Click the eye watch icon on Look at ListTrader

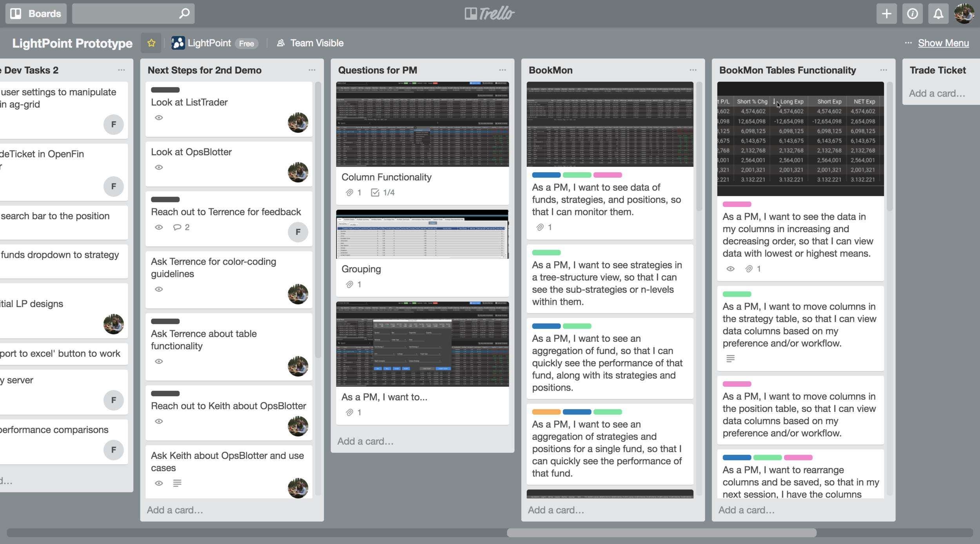pos(159,118)
